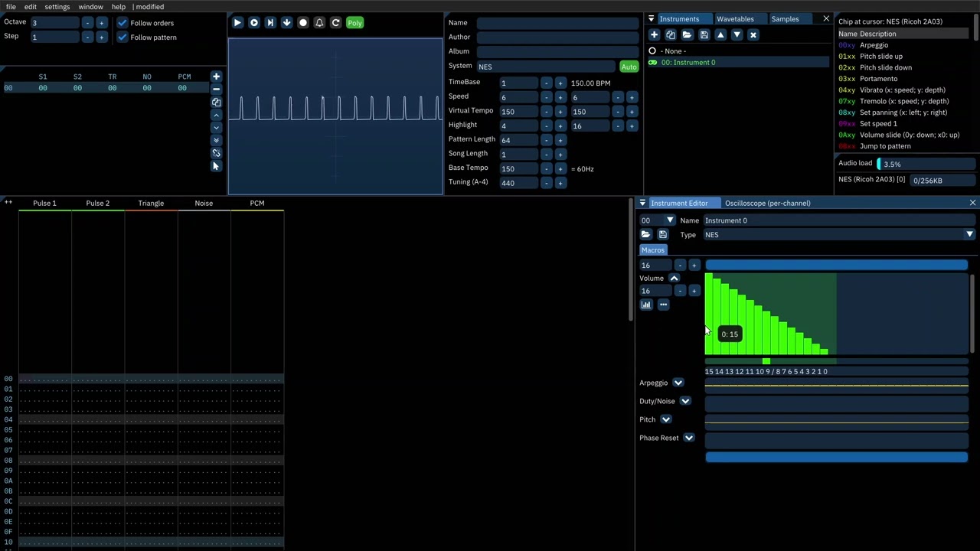Delete the instrument with the X icon
980x551 pixels.
point(753,35)
